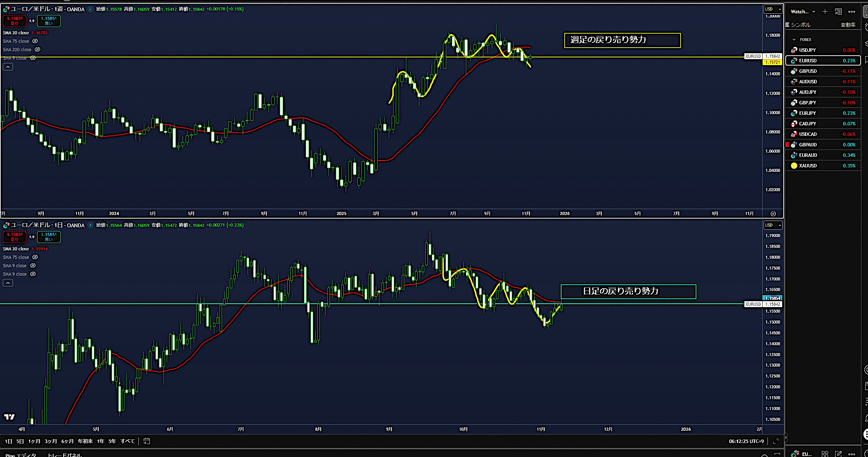Screen dimensions: 868x457
Task: Click the red 売り sell button on the weekly chart
Action: click(14, 21)
